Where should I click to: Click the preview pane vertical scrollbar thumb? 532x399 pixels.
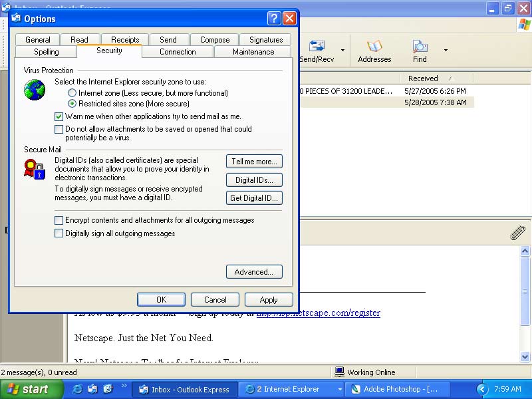coord(525,291)
